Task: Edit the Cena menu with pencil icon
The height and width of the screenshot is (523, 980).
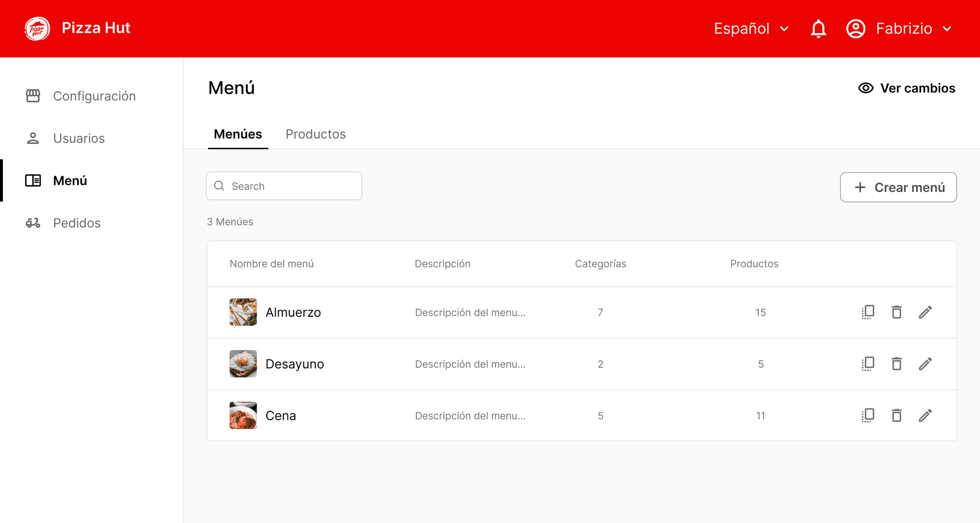Action: pyautogui.click(x=925, y=415)
